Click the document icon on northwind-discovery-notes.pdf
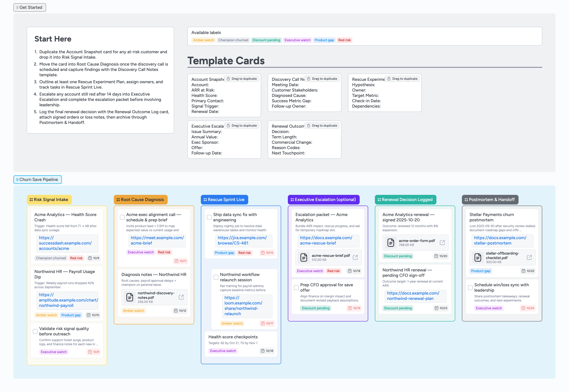 tap(130, 297)
